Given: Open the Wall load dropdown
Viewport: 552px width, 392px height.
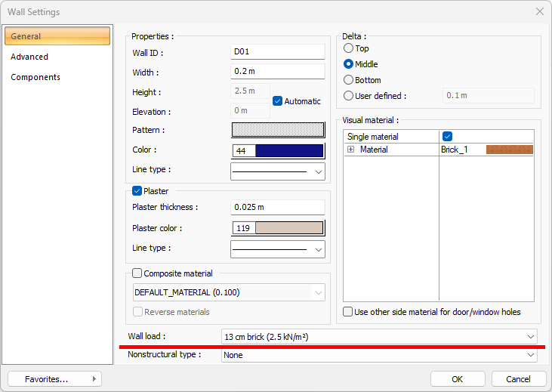Looking at the screenshot, I should coord(379,336).
